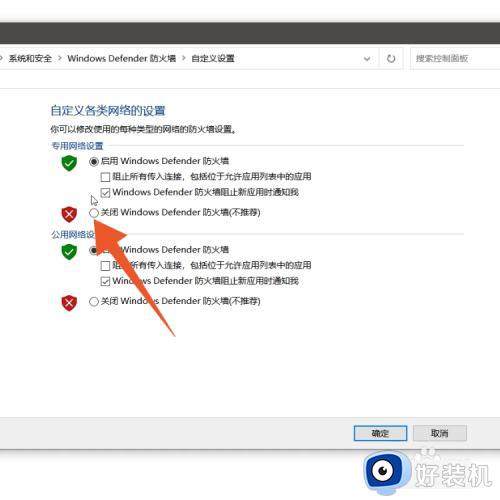Select turn off Windows Defender firewall, private network
Screen dimensions: 500x500
(x=94, y=213)
